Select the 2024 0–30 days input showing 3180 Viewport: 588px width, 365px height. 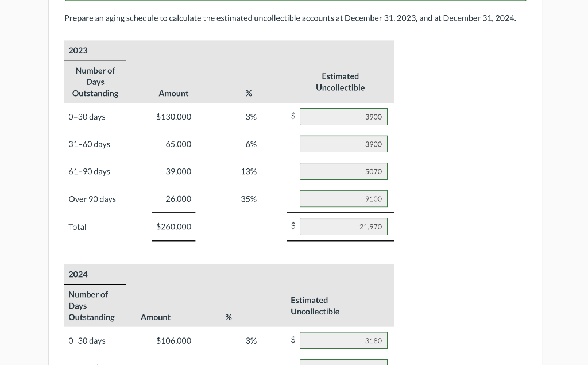click(x=343, y=340)
